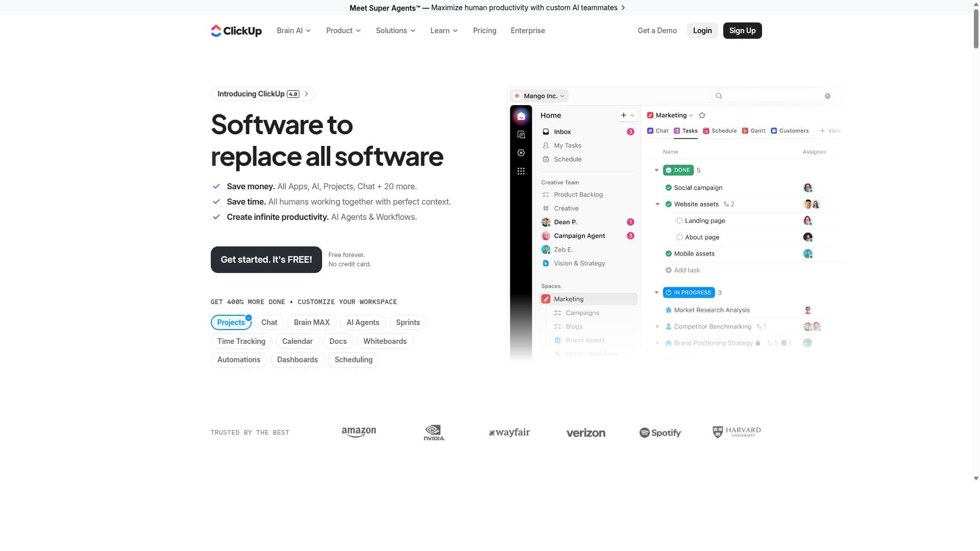Image resolution: width=980 pixels, height=551 pixels.
Task: Open the Mango Inc. workspace switcher
Action: (540, 96)
